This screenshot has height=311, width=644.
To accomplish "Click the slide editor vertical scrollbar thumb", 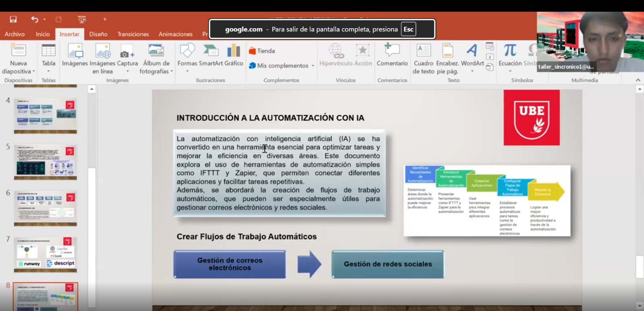I will coord(639,266).
